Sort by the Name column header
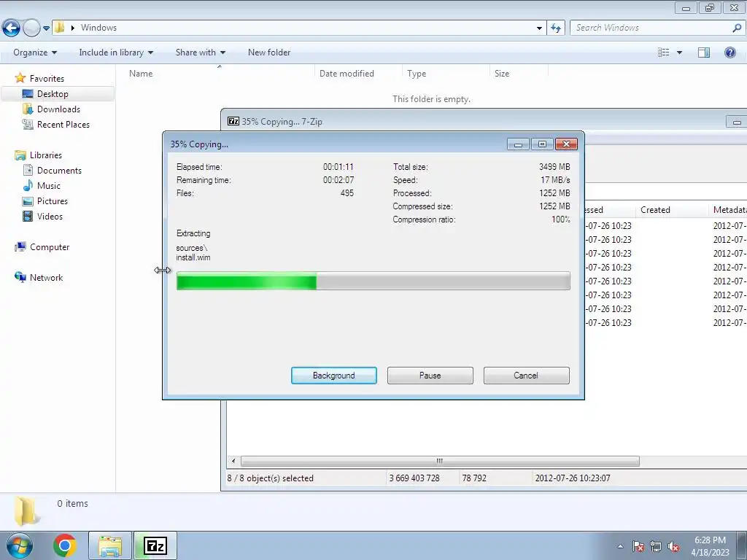 coord(141,74)
